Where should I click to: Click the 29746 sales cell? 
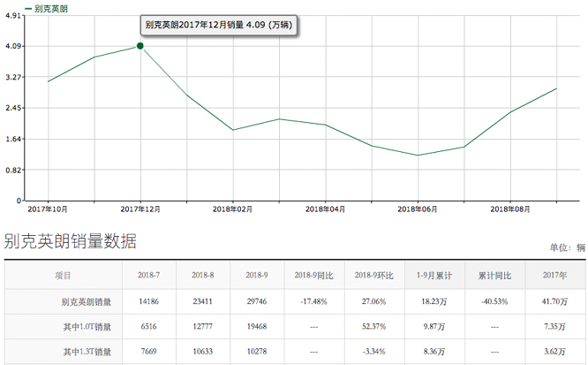(256, 301)
